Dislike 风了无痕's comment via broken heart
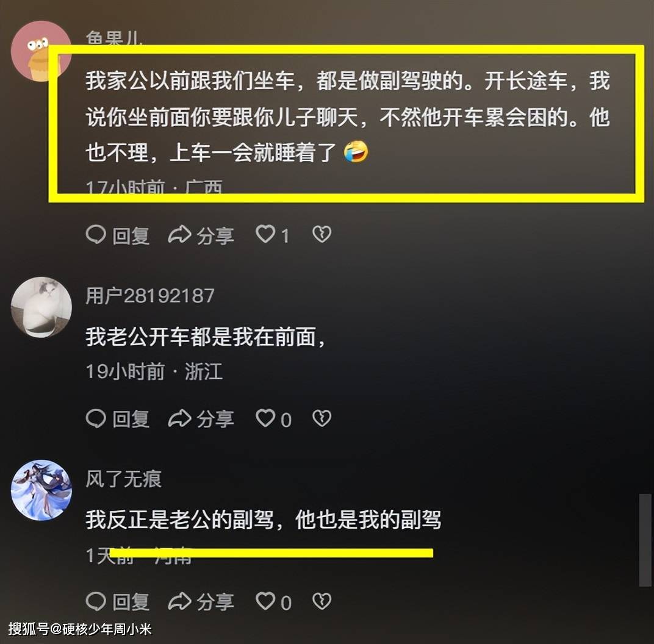 coord(322,601)
